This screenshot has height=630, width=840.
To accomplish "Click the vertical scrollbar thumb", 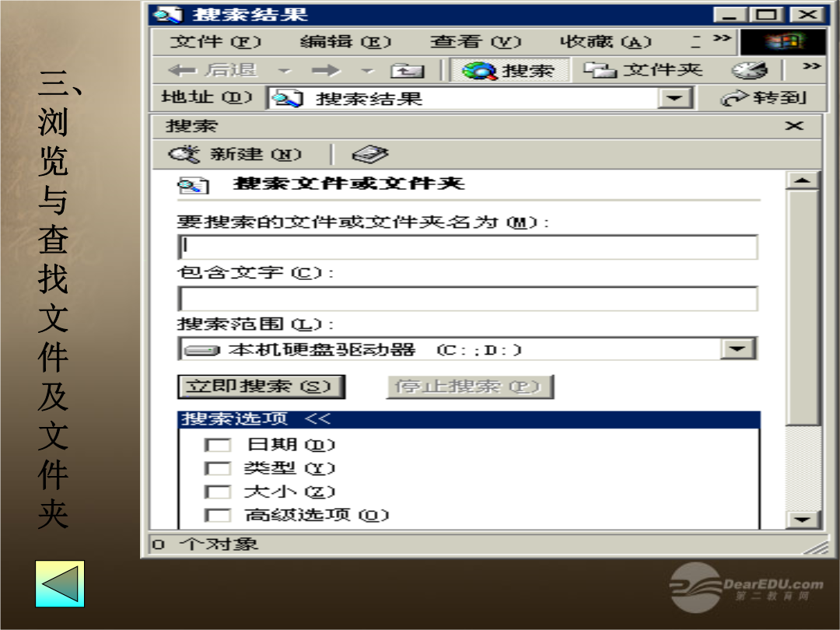I will point(802,307).
